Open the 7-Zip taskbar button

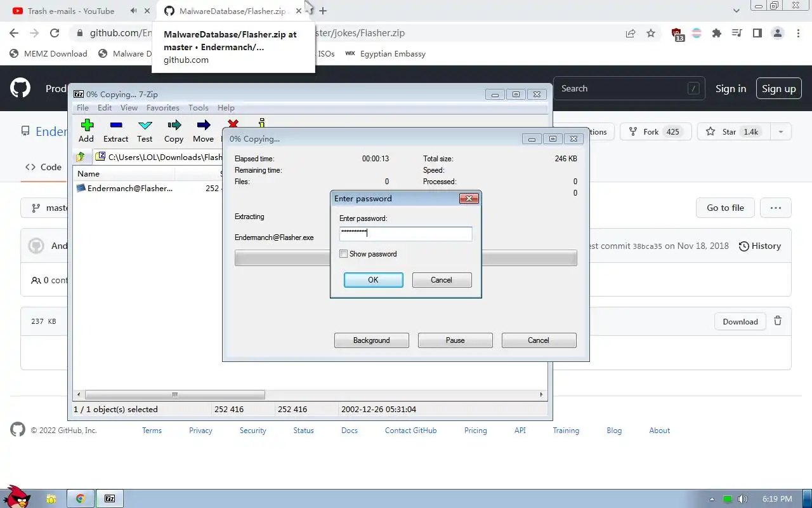coord(110,499)
